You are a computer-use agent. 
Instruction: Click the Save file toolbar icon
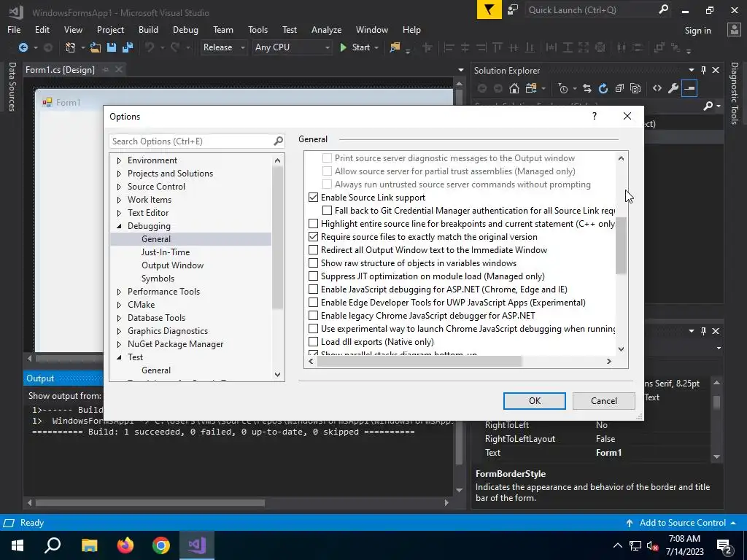[x=112, y=47]
